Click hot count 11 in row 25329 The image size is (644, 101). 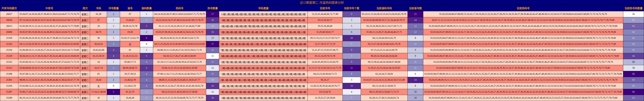coord(212,56)
